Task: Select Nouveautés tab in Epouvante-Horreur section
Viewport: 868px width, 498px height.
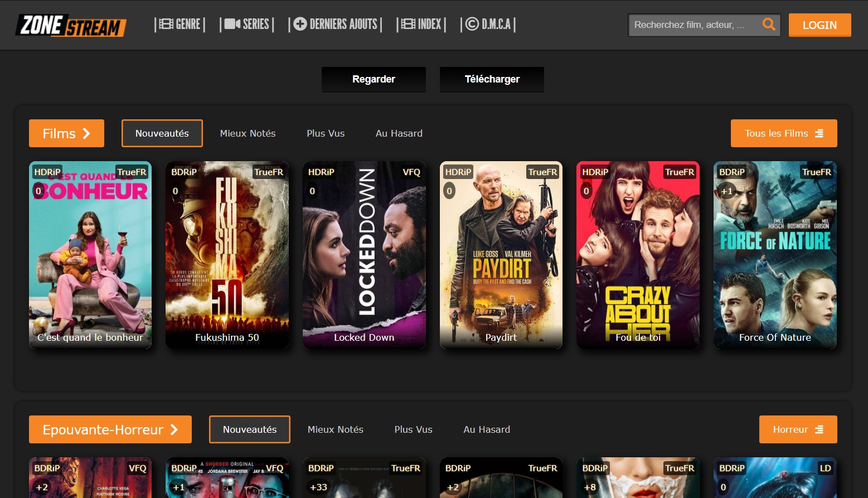Action: point(250,429)
